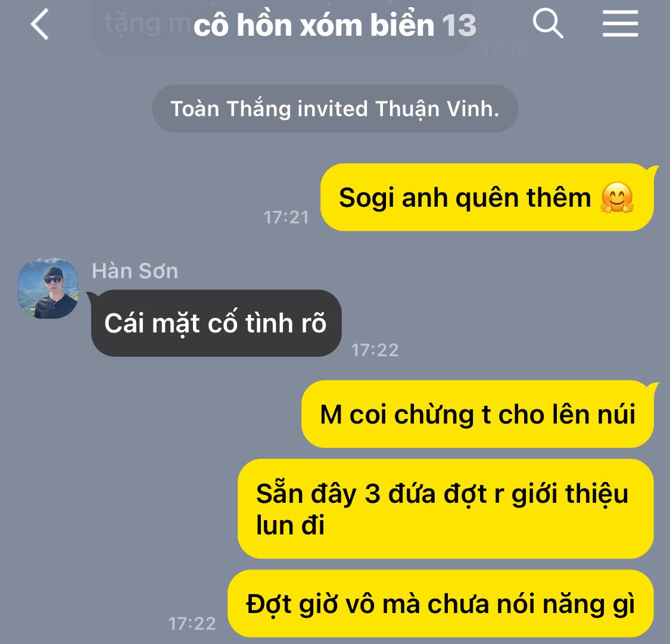670x644 pixels.
Task: Select the Cái mặt cố tình rõ message
Action: [x=216, y=323]
